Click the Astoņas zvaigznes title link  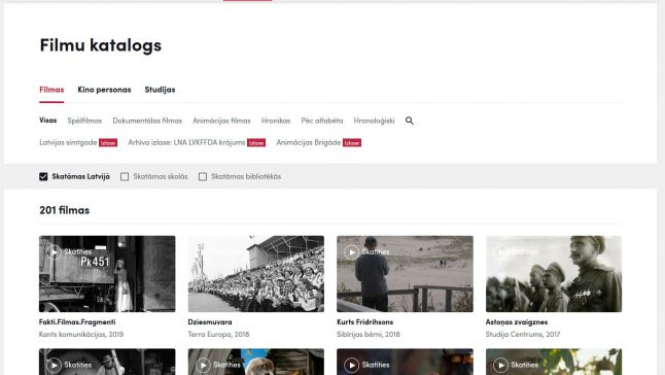517,322
